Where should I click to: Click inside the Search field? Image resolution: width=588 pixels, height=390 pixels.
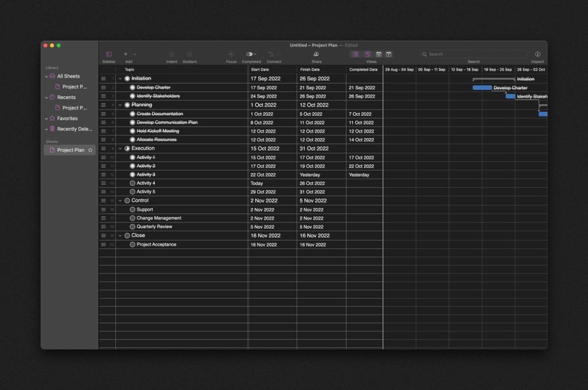coord(473,53)
